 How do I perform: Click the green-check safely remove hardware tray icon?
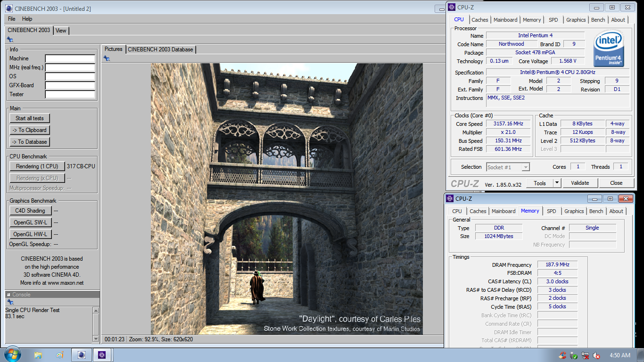[x=574, y=355]
